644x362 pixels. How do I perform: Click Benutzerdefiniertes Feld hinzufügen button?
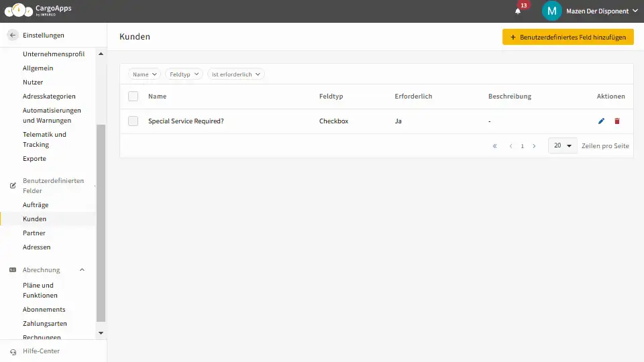point(568,37)
